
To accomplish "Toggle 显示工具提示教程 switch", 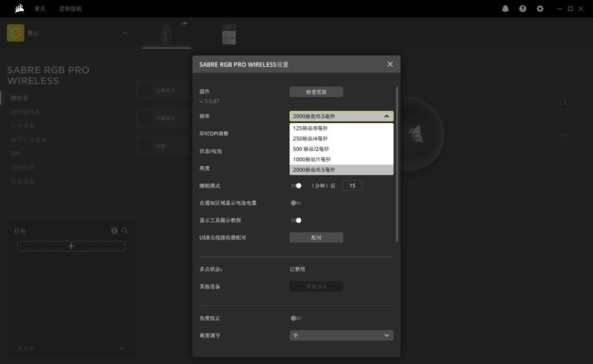I will [296, 220].
